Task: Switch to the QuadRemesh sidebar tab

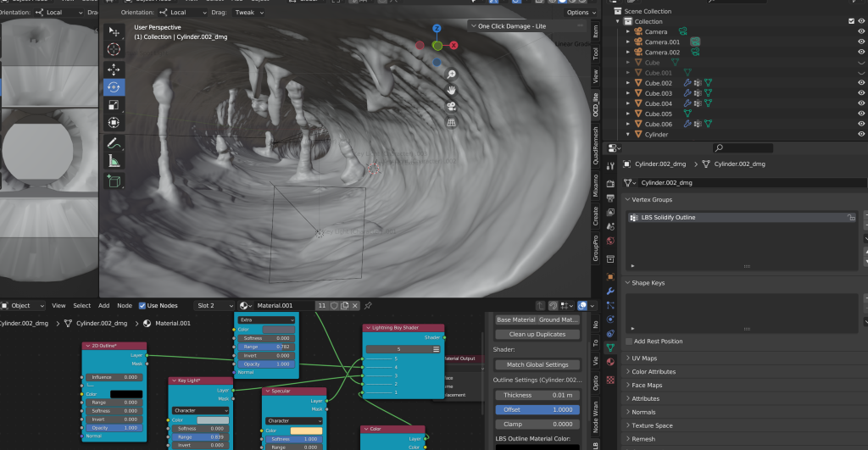Action: [595, 150]
